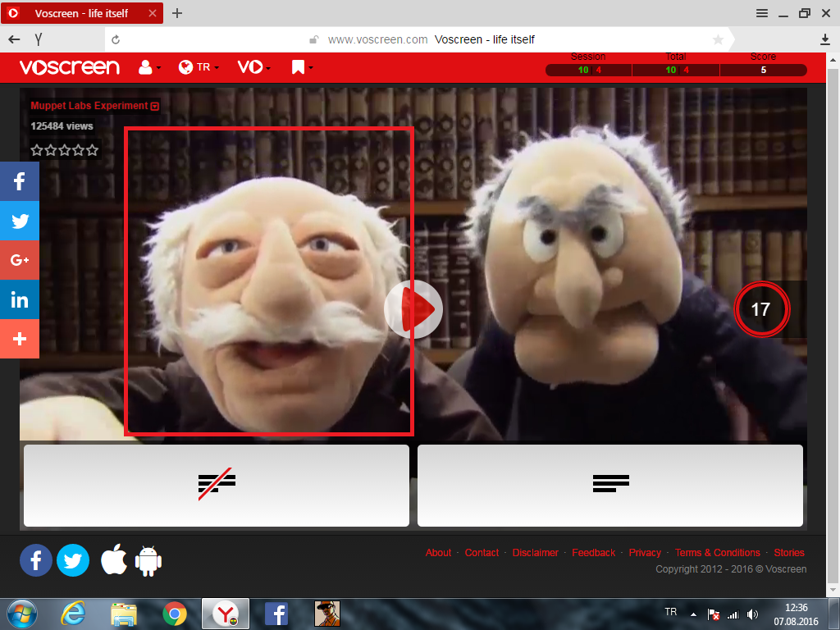This screenshot has width=840, height=630.
Task: Open the Privacy link
Action: pos(645,552)
